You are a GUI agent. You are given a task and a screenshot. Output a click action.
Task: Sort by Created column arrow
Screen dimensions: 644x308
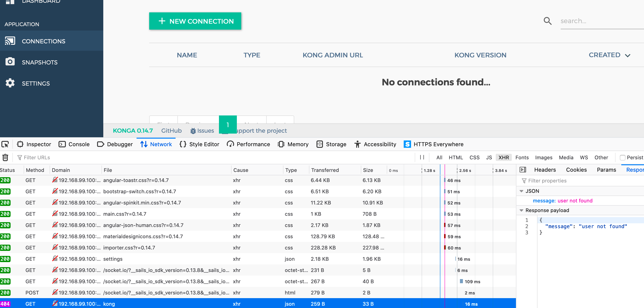[627, 55]
